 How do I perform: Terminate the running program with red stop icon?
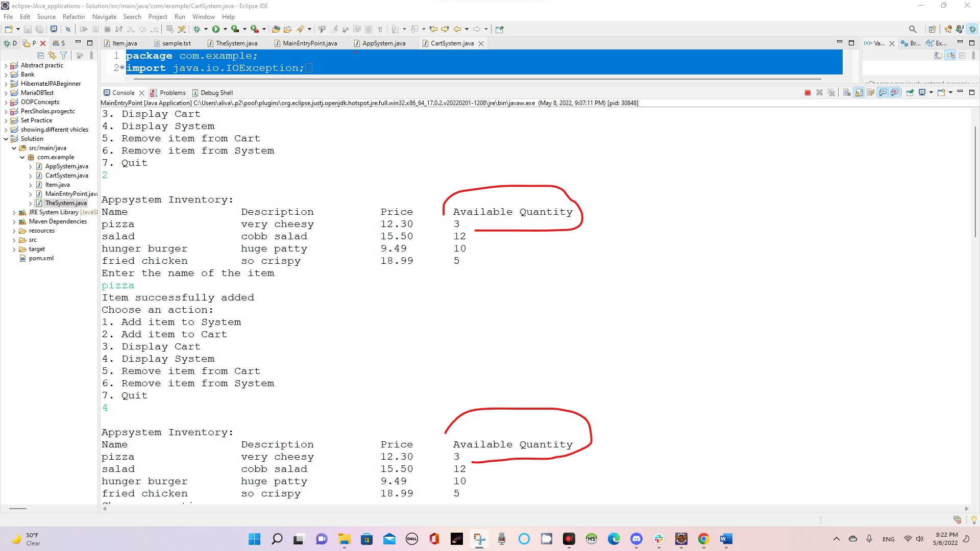click(807, 92)
